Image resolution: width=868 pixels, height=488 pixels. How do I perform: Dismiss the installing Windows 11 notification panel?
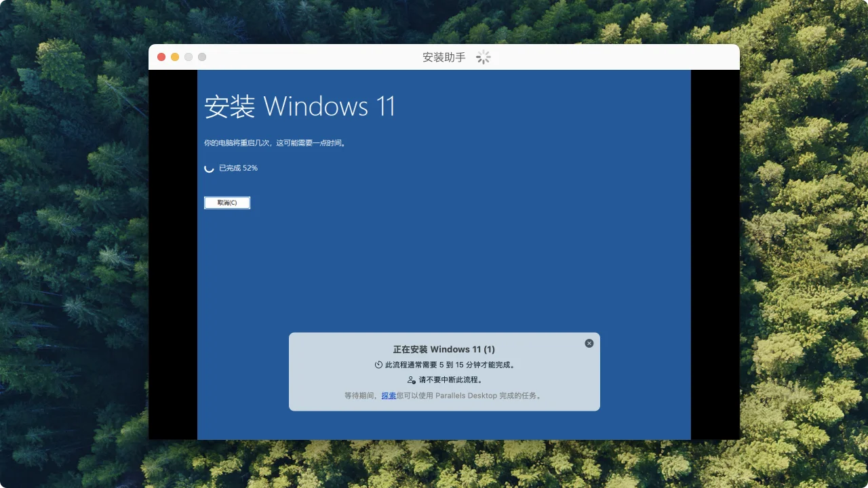(589, 344)
